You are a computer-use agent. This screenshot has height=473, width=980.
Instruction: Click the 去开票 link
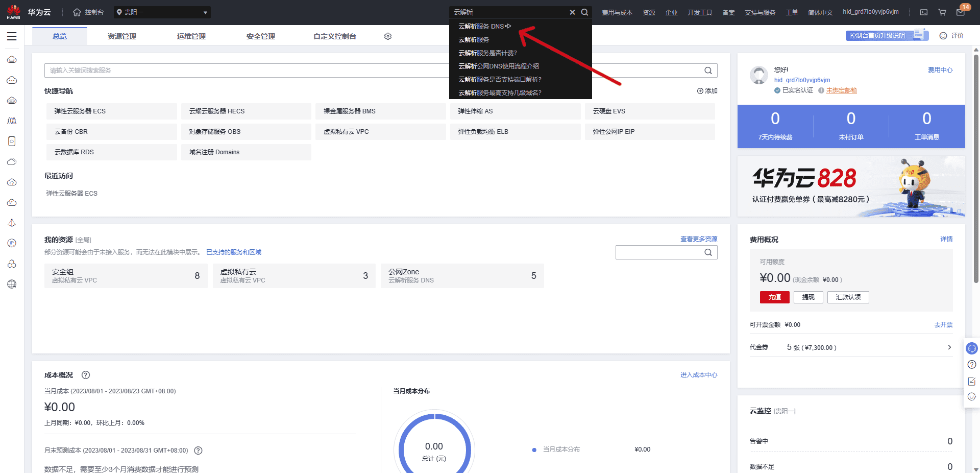pyautogui.click(x=943, y=325)
